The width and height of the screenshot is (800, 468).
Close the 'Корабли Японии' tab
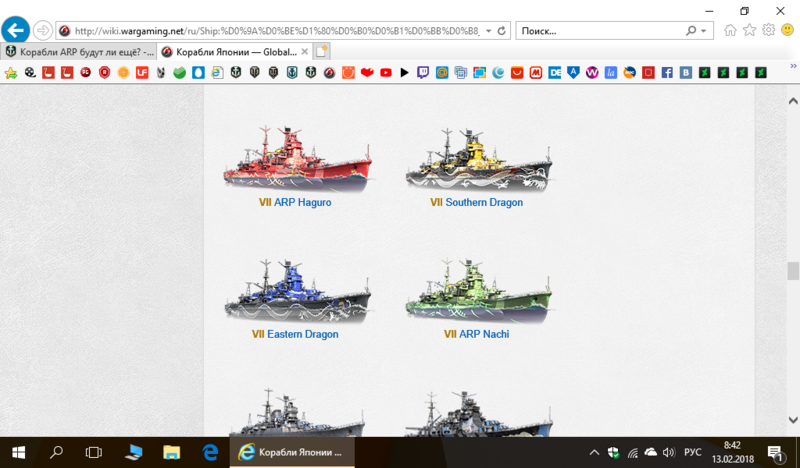point(304,52)
